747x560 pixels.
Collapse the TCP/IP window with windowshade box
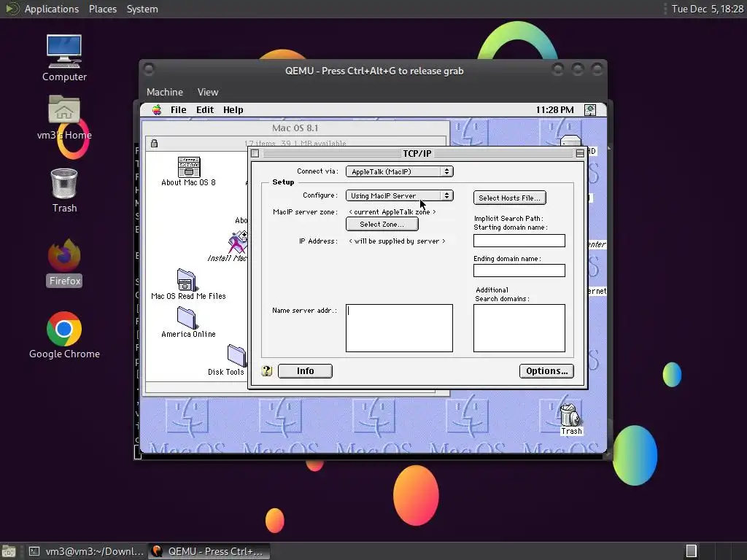[x=580, y=153]
